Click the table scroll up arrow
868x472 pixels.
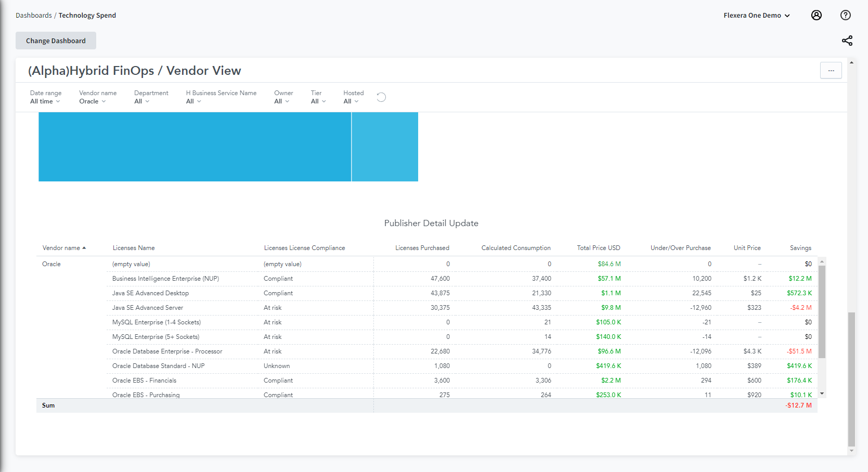pyautogui.click(x=822, y=261)
